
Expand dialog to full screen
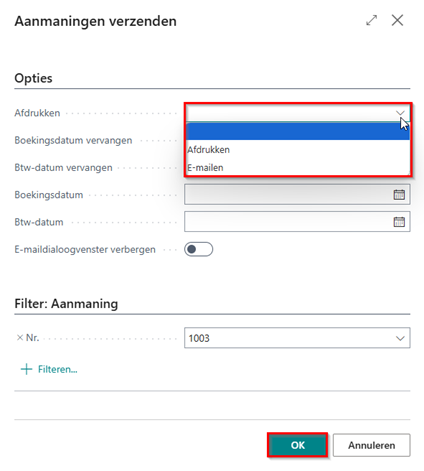(371, 20)
